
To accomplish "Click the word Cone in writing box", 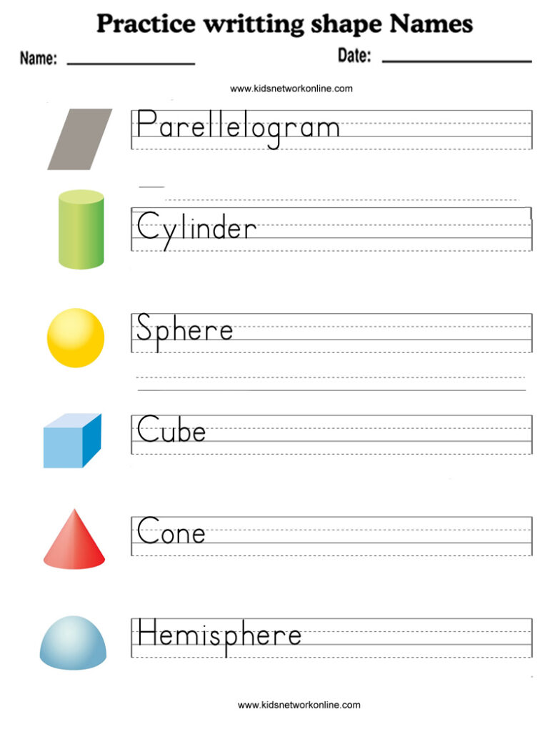I will point(171,530).
